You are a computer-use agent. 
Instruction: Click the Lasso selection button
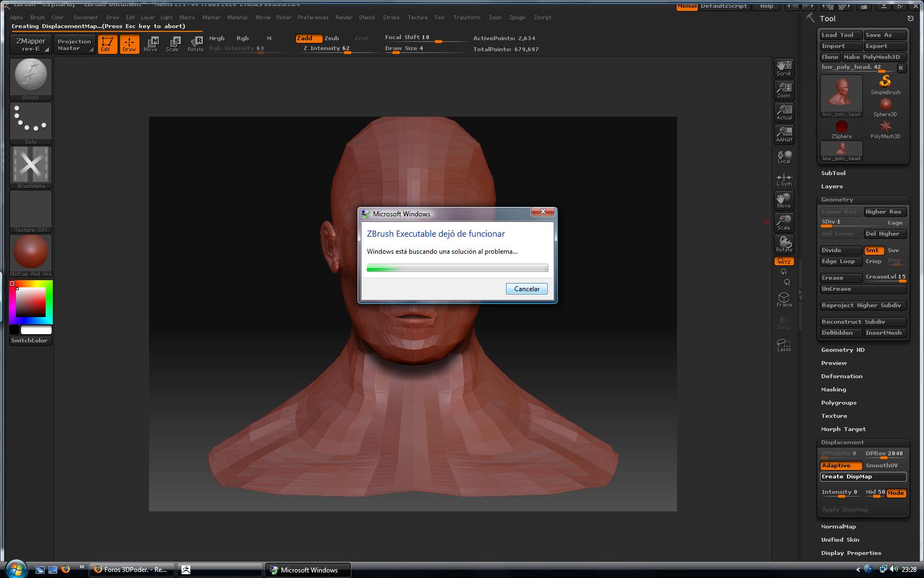click(x=784, y=345)
